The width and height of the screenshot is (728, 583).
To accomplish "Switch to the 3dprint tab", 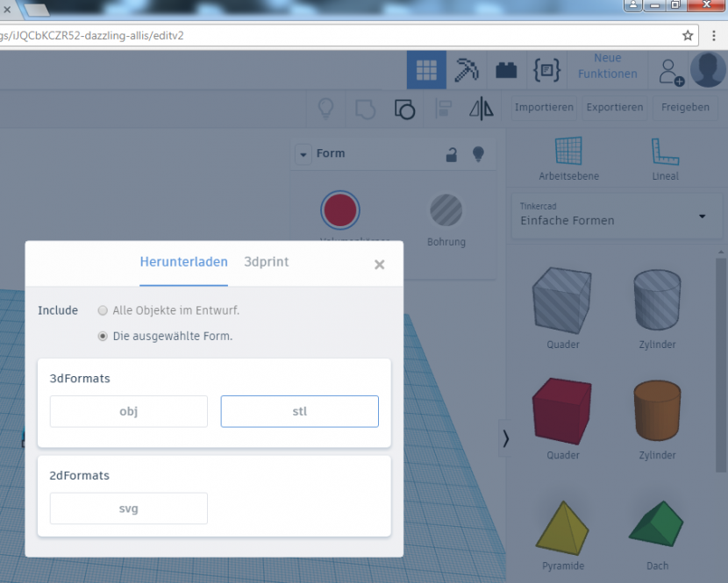I will pos(266,261).
